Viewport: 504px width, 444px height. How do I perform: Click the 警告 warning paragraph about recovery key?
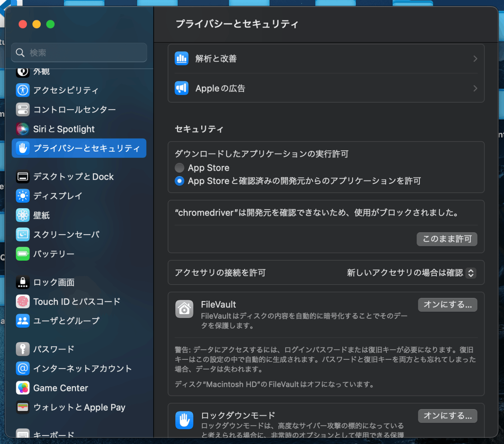(325, 359)
